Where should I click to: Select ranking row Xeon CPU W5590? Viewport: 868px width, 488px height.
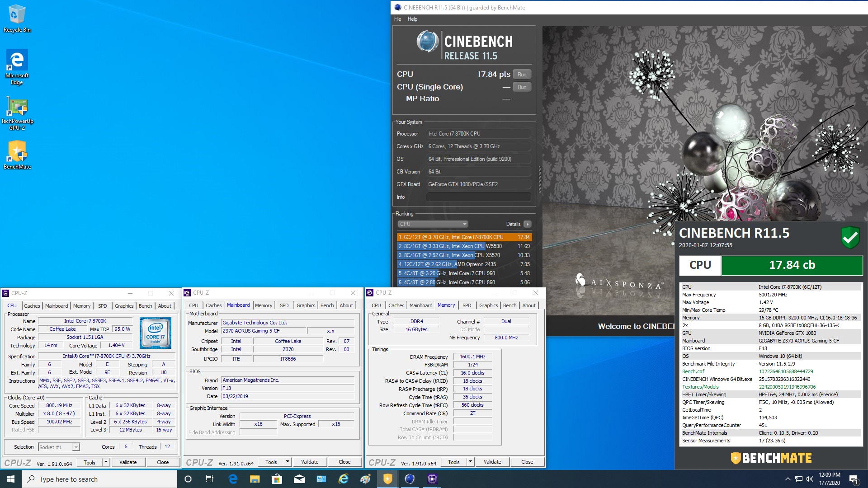coord(464,246)
